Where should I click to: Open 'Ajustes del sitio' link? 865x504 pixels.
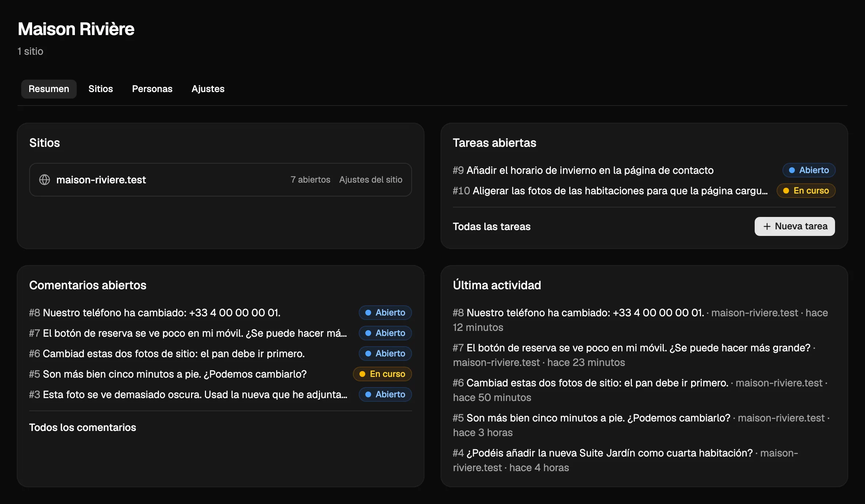coord(371,180)
